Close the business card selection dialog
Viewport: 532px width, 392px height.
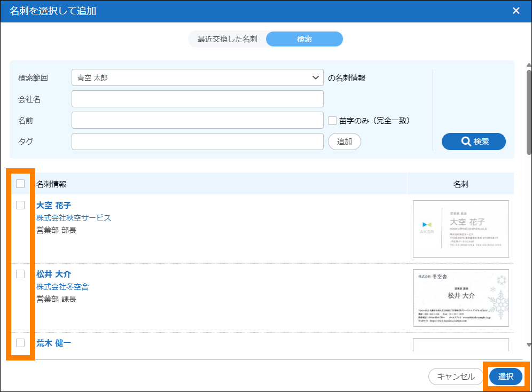point(516,11)
